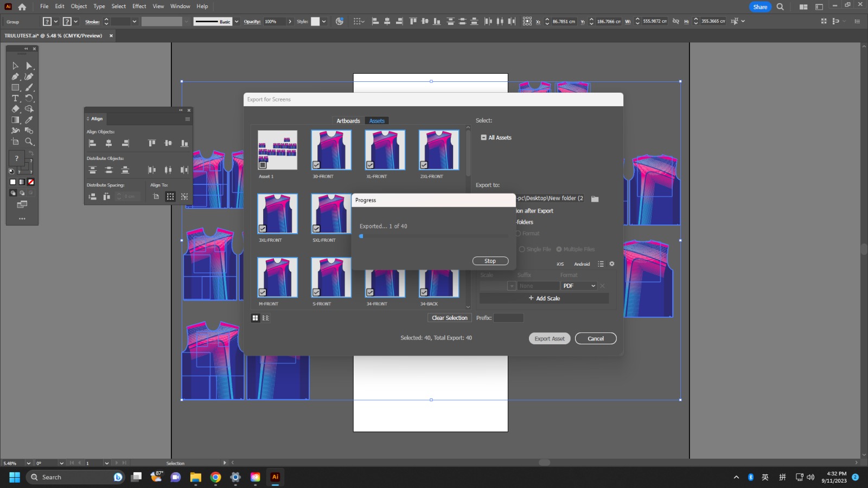Open the Basic brush style dropdown
The width and height of the screenshot is (868, 488).
[x=236, y=21]
